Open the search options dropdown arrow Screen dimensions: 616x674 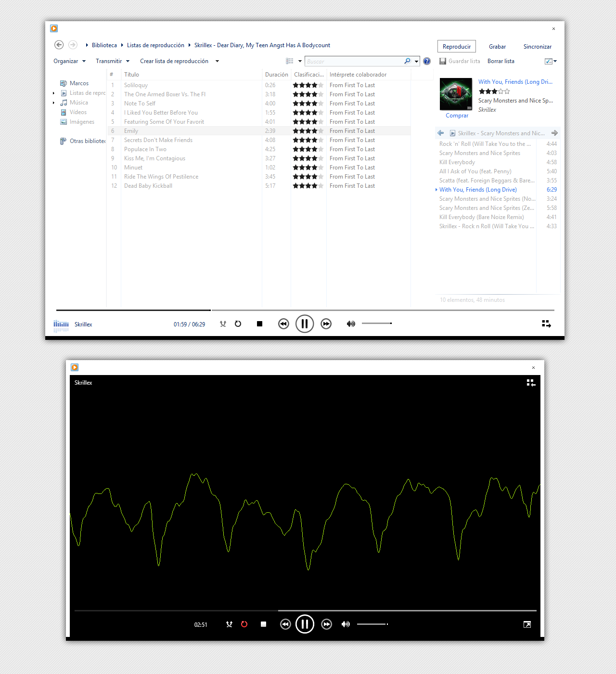(x=416, y=62)
